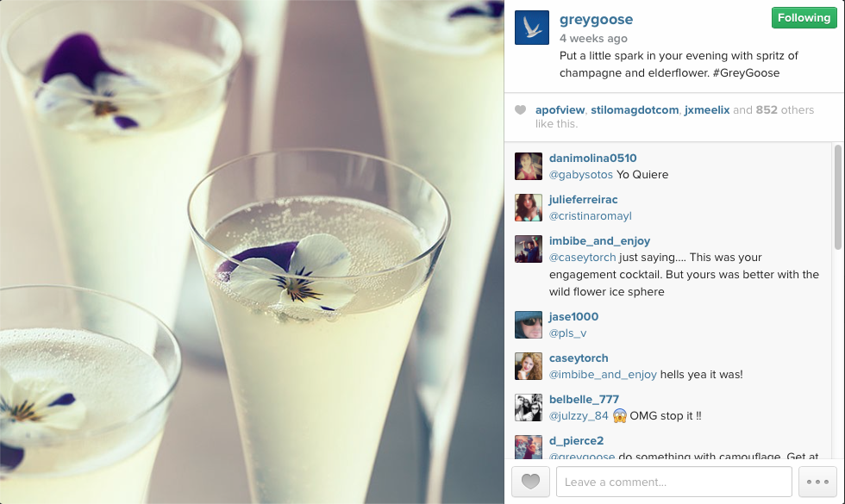This screenshot has width=845, height=504.
Task: Click the @cristinaromayl mention
Action: 590,216
